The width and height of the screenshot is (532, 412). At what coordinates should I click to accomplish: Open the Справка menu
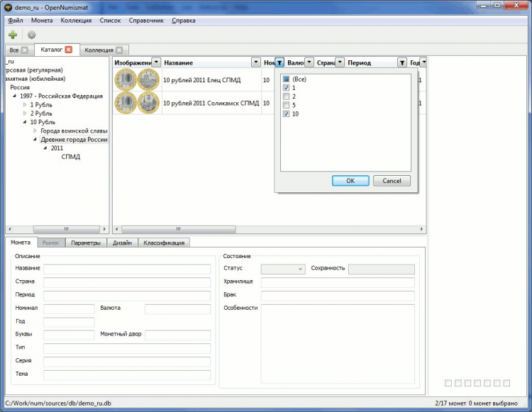pos(184,21)
